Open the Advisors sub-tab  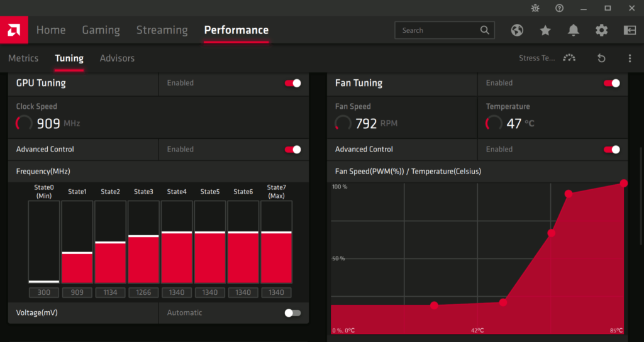point(117,58)
